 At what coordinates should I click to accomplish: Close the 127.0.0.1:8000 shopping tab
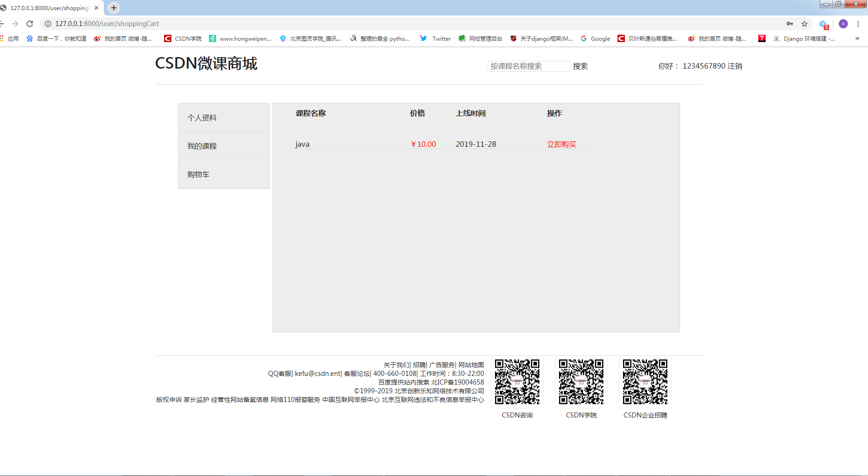point(96,8)
